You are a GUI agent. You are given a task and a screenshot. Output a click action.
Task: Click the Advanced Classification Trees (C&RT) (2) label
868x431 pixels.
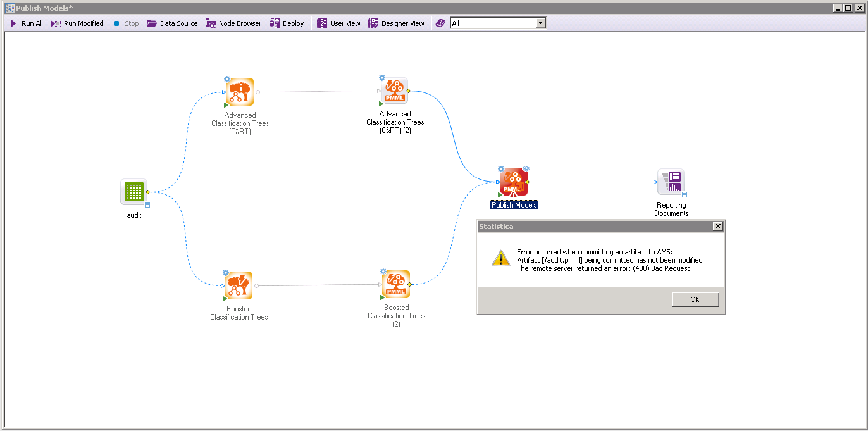click(395, 122)
